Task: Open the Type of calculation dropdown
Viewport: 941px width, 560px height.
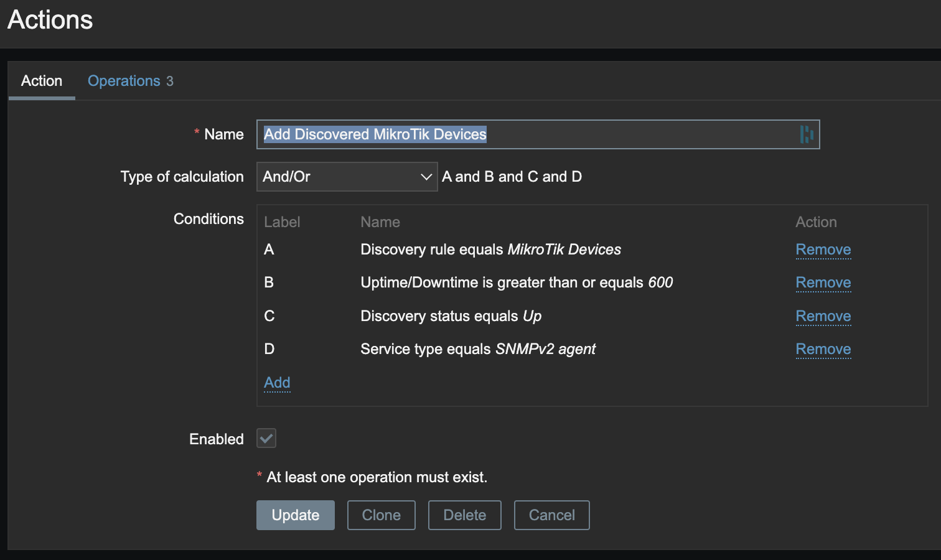Action: pos(347,177)
